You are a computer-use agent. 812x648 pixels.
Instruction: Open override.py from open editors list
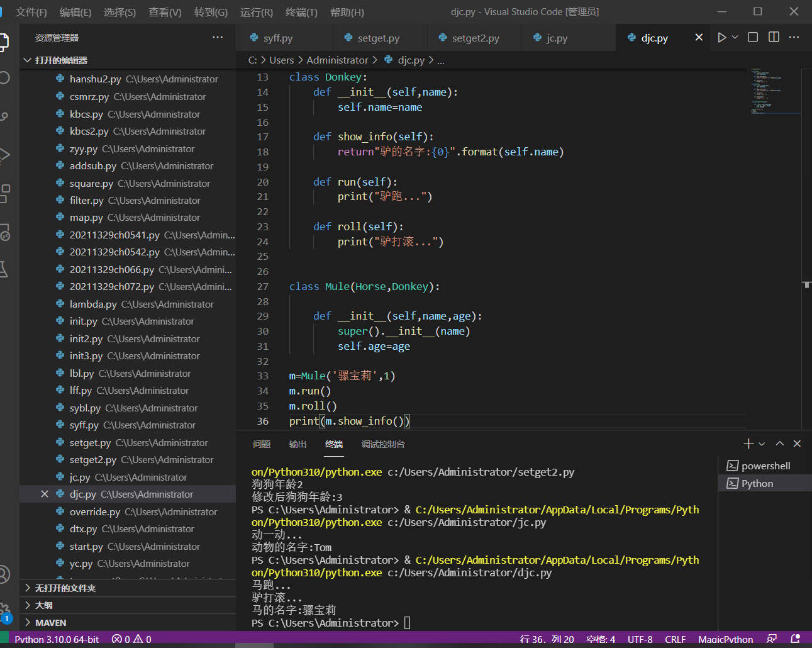94,512
